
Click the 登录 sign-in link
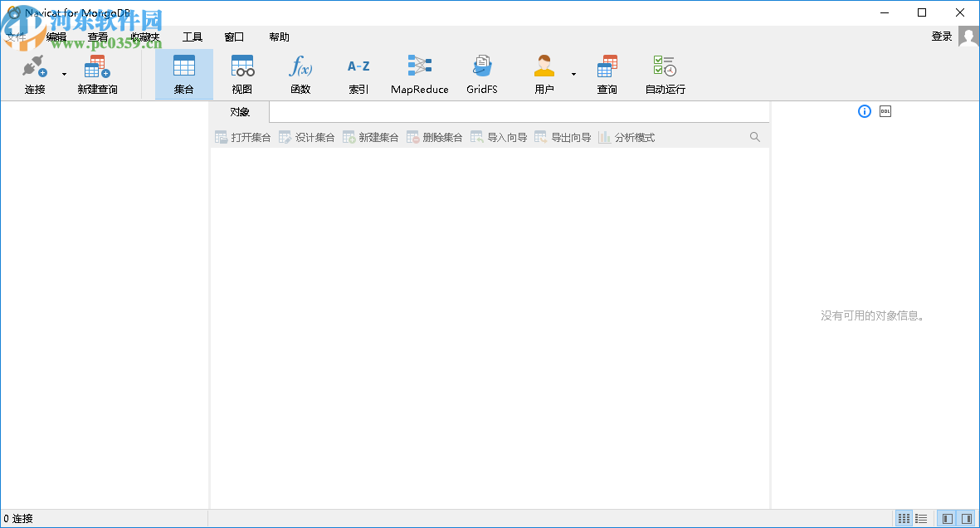click(x=941, y=37)
